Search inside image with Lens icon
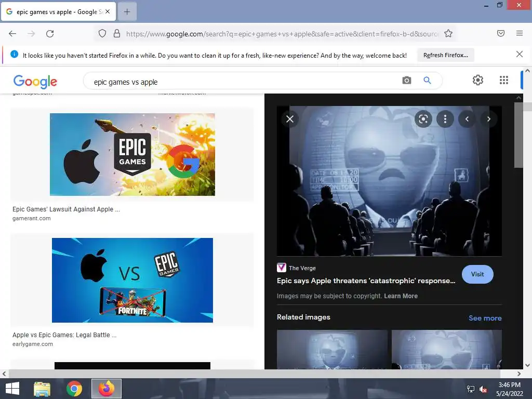Viewport: 532px width, 399px height. pos(423,119)
